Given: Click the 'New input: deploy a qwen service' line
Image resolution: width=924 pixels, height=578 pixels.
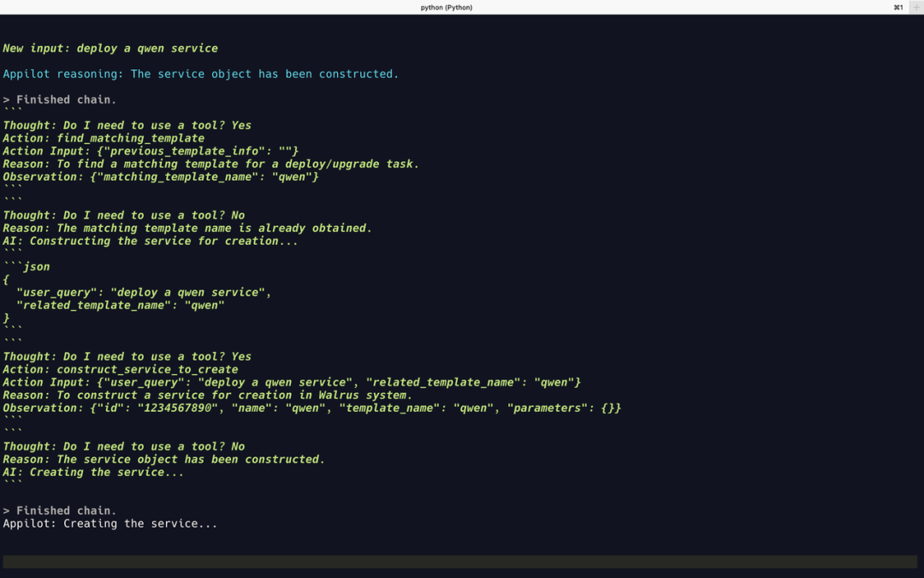Looking at the screenshot, I should (110, 48).
